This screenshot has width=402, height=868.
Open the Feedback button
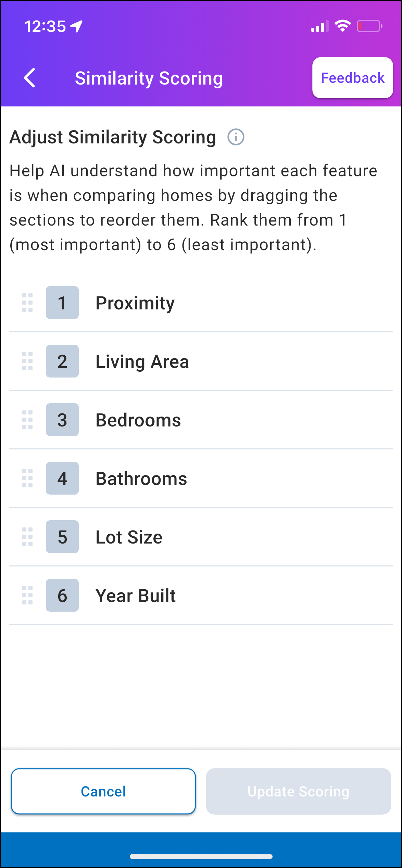tap(352, 78)
